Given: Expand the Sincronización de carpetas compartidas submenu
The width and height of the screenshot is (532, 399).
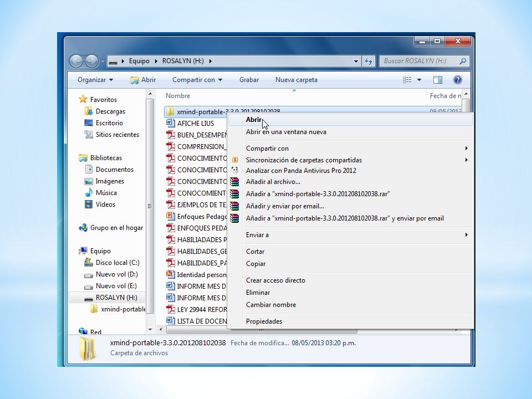Looking at the screenshot, I should coord(467,160).
